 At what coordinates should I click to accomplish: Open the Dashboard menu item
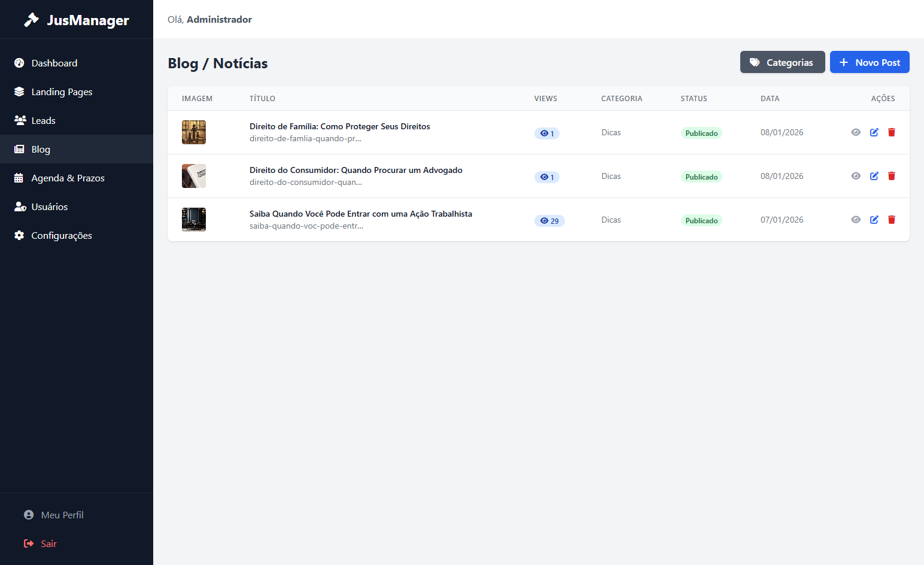[x=54, y=63]
